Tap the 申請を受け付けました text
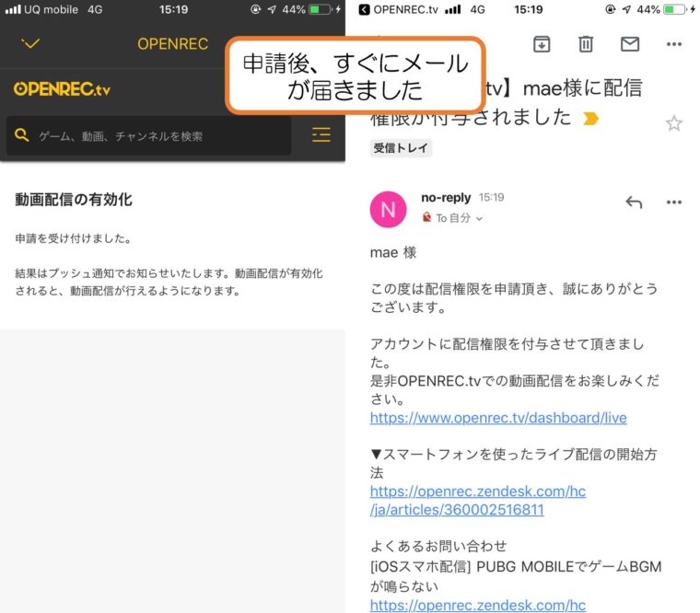Image resolution: width=700 pixels, height=613 pixels. 74,238
